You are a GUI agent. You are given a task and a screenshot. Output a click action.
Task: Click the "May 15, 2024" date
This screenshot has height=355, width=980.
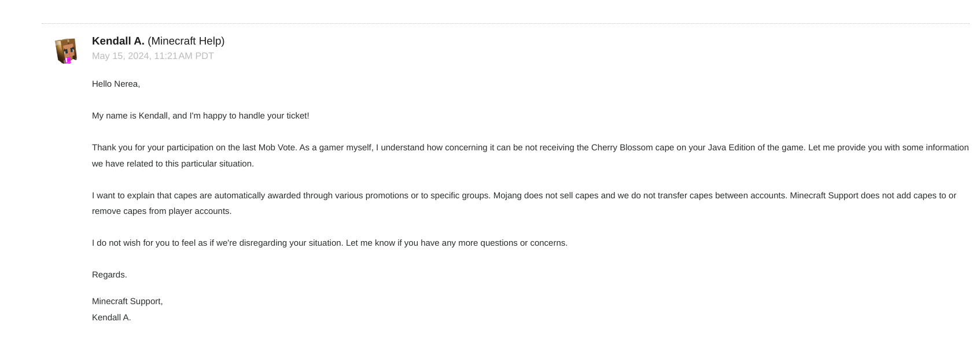[120, 56]
